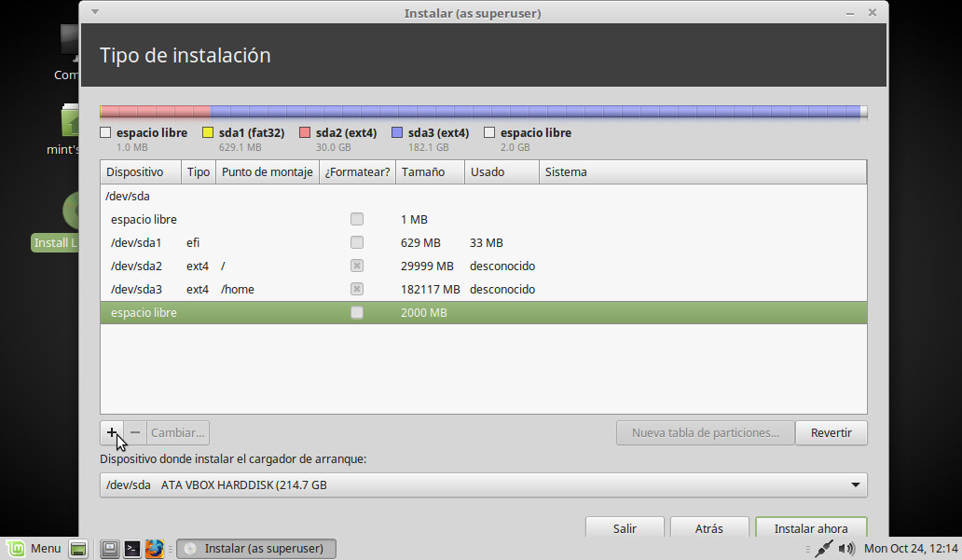Toggle format checkbox for /dev/sda1
The image size is (962, 560).
coord(357,242)
